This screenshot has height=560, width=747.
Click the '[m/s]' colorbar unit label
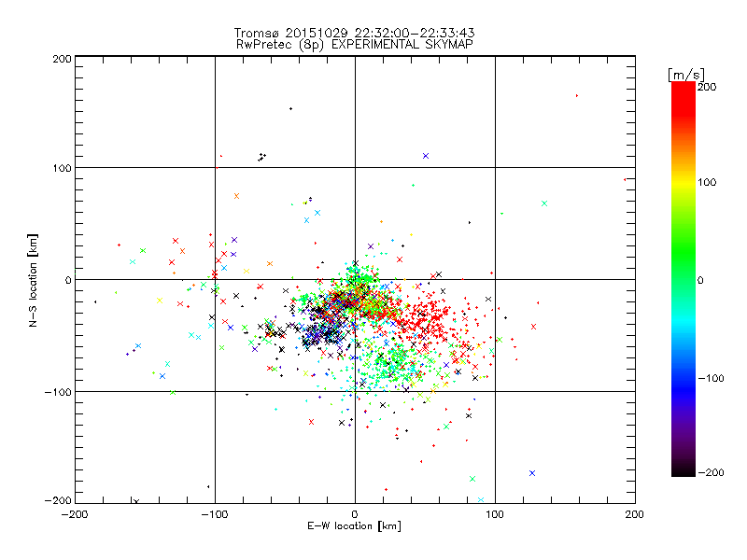pos(686,75)
